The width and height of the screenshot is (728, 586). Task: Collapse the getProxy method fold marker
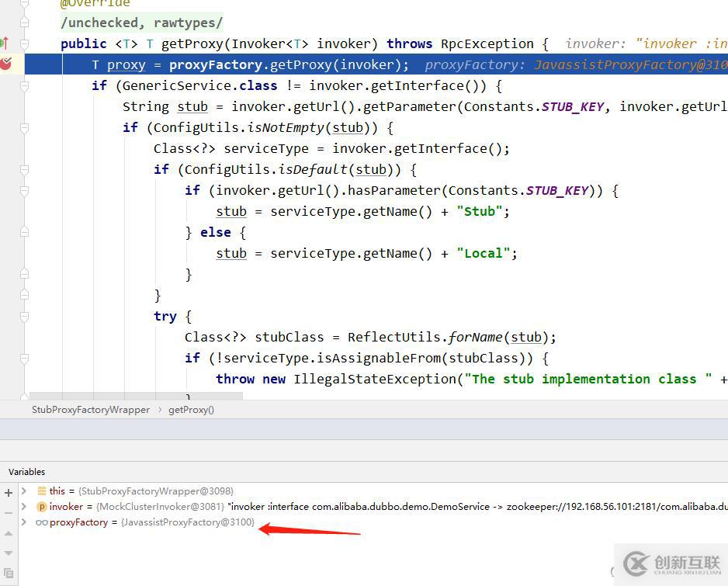click(24, 44)
